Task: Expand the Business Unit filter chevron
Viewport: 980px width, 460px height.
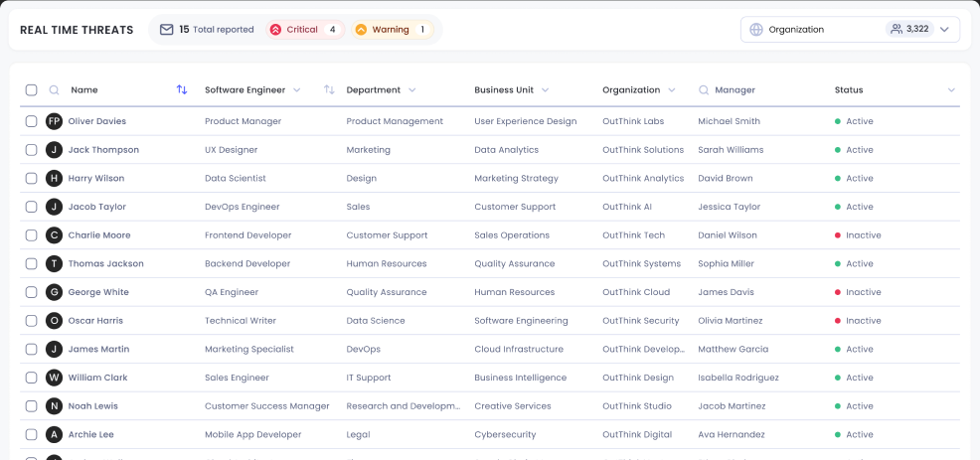Action: click(545, 90)
